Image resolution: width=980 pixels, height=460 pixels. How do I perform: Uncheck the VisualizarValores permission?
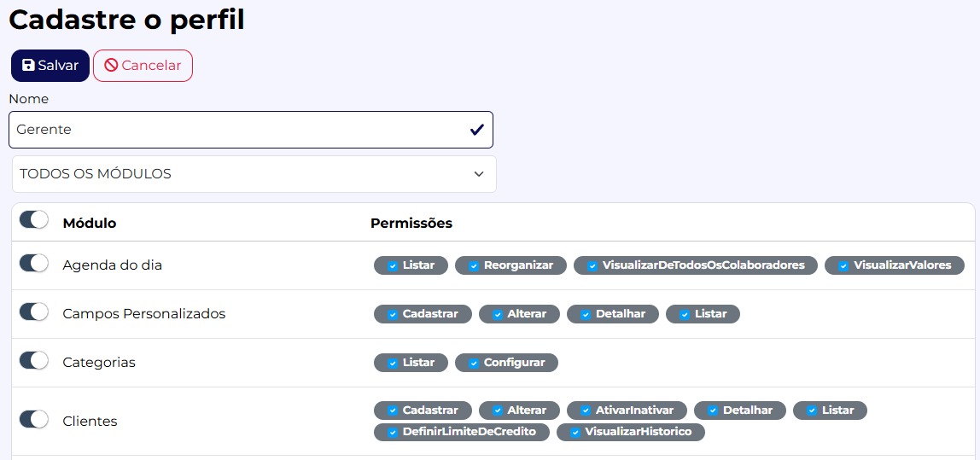(x=843, y=265)
